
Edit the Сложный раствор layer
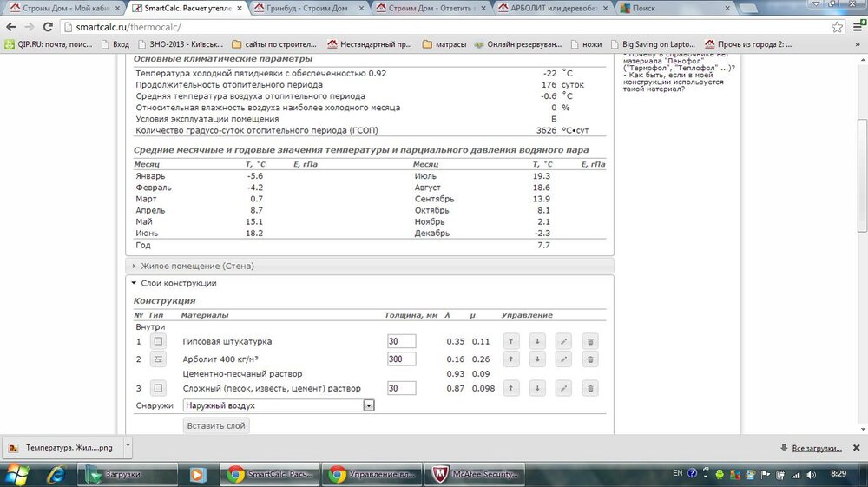(563, 388)
